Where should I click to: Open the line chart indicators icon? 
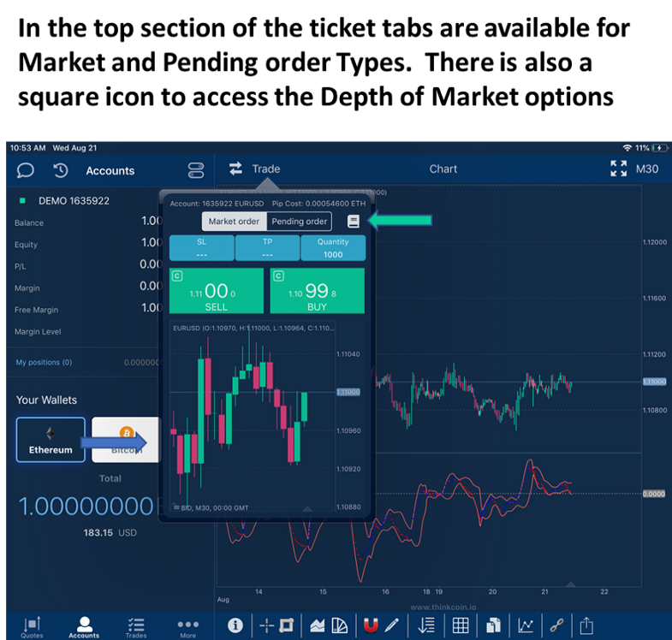pos(526,625)
